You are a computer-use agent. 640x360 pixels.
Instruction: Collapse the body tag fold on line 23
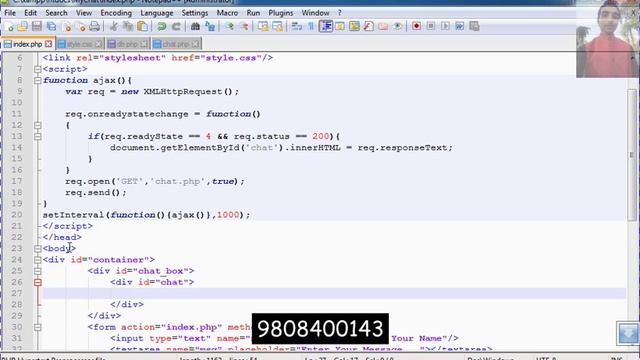click(x=38, y=249)
